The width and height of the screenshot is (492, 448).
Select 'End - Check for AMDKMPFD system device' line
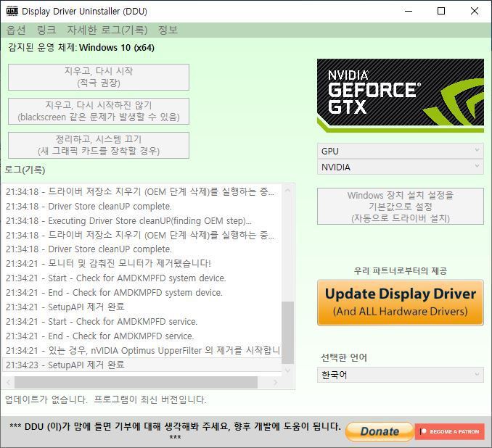pos(142,292)
